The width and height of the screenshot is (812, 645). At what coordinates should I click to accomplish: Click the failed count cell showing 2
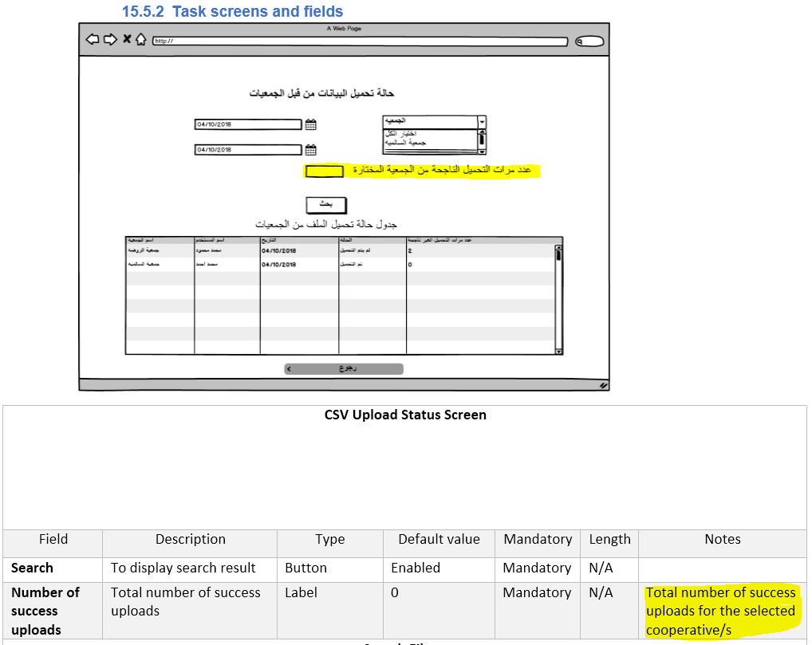tap(480, 250)
